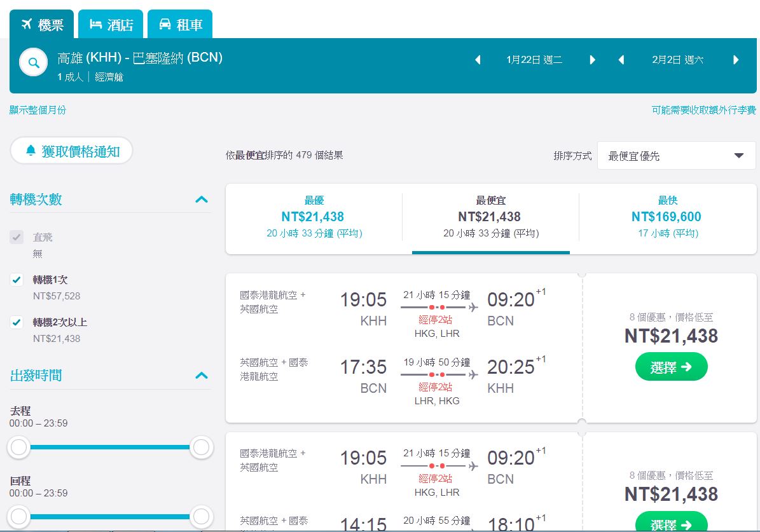Click 選擇 on the first flight result
The width and height of the screenshot is (760, 532).
click(x=672, y=367)
